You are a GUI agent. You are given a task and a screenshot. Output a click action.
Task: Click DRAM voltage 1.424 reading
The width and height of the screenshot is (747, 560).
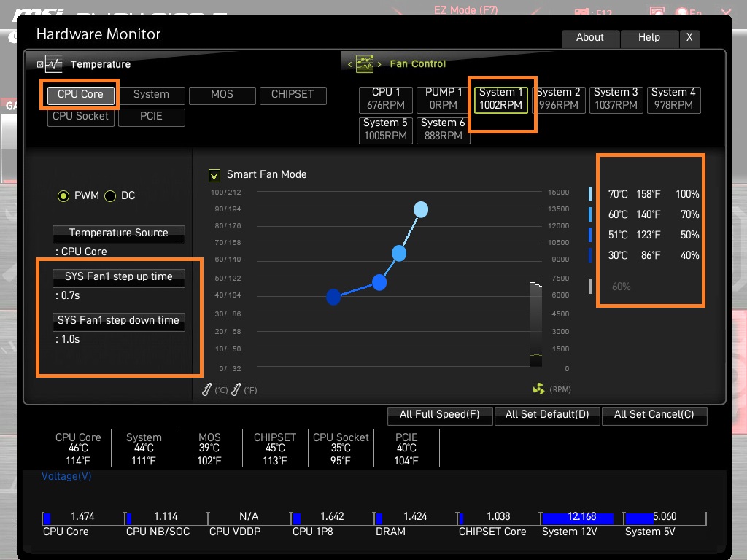tap(415, 517)
